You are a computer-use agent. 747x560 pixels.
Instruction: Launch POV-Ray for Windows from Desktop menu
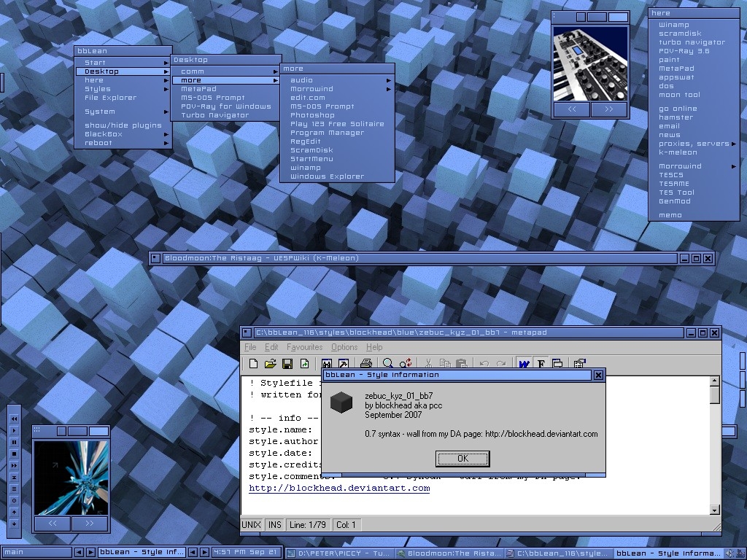225,106
